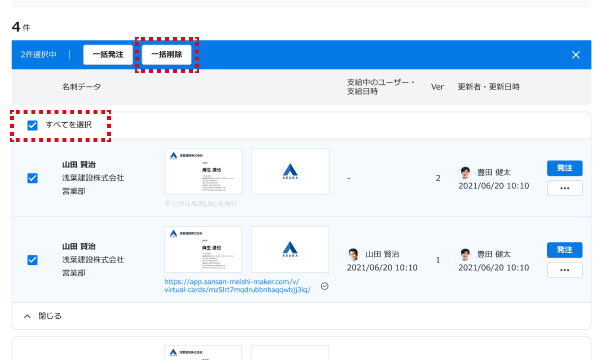Click the 一括発注 bulk order button
600x360 pixels.
pyautogui.click(x=108, y=55)
